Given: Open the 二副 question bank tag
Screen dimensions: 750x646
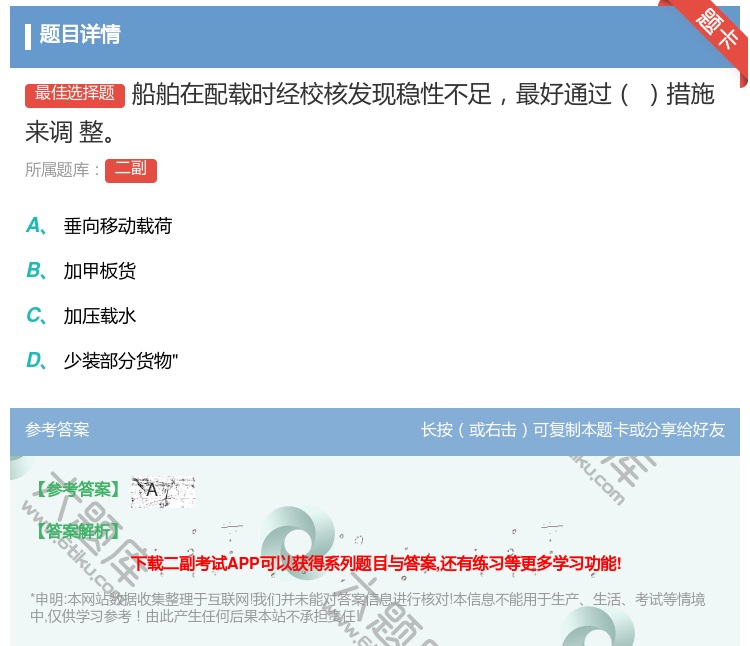Looking at the screenshot, I should pyautogui.click(x=131, y=170).
